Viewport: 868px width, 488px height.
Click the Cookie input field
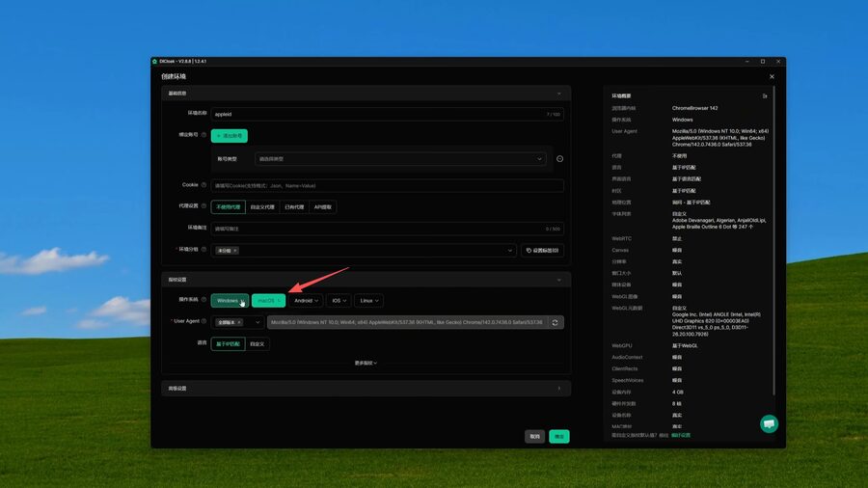point(388,186)
